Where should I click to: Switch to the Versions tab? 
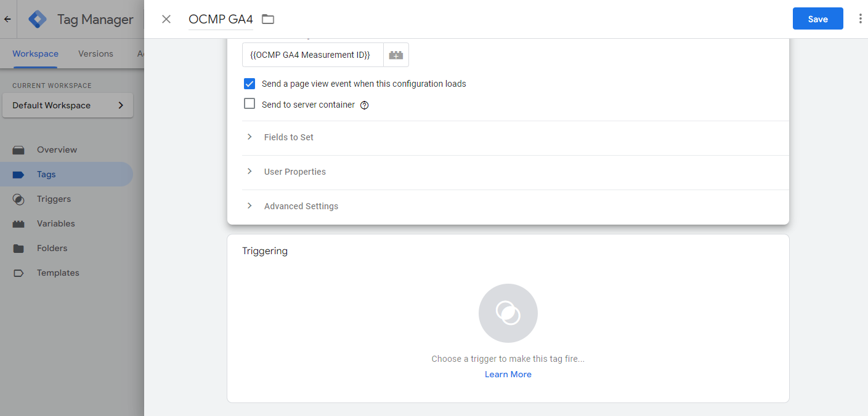pyautogui.click(x=95, y=54)
